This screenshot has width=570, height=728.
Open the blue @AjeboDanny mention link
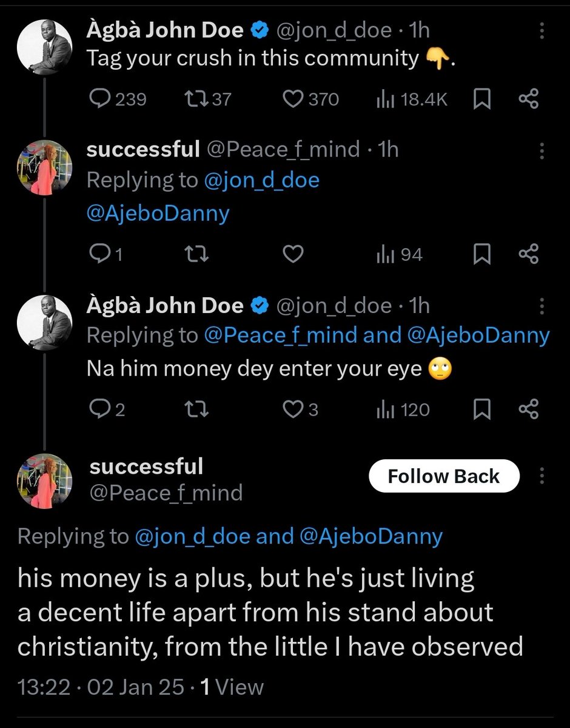coord(158,214)
